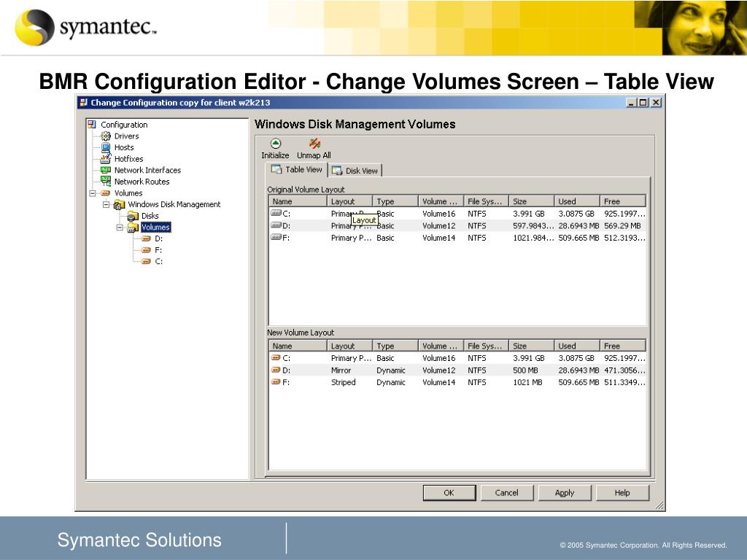The height and width of the screenshot is (560, 747).
Task: Select the Network Interfaces tree label
Action: pos(147,170)
